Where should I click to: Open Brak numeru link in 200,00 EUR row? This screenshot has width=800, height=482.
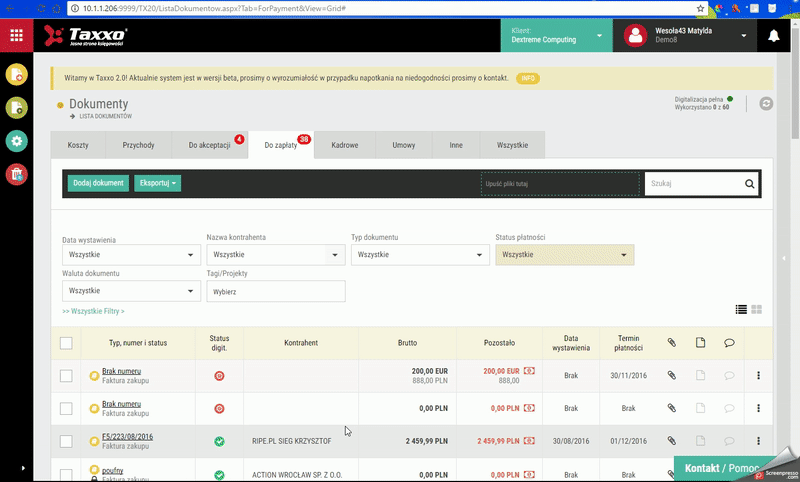click(121, 371)
